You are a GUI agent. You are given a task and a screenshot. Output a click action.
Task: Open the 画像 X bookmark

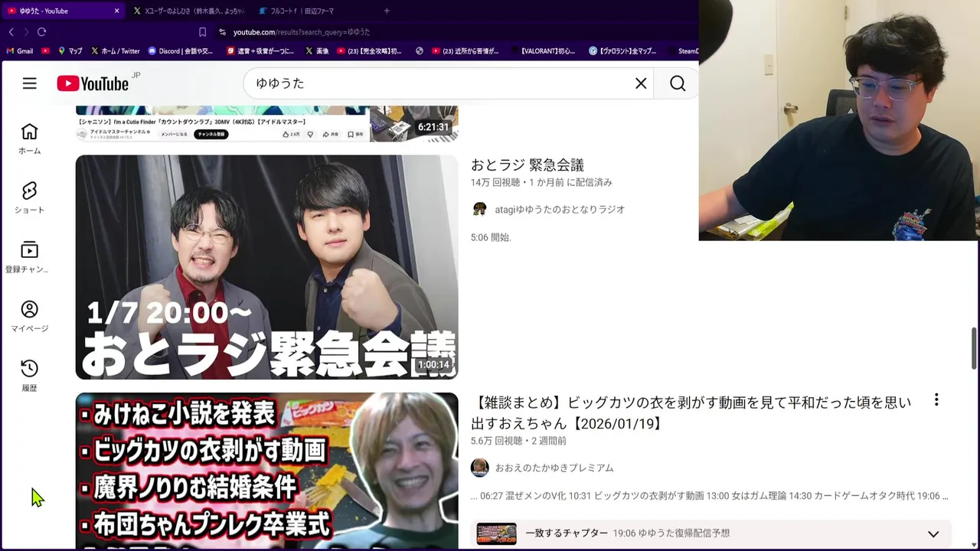pos(317,51)
